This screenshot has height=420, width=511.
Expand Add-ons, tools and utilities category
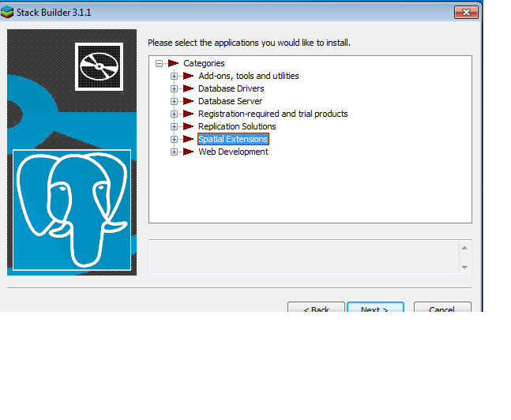tap(174, 77)
